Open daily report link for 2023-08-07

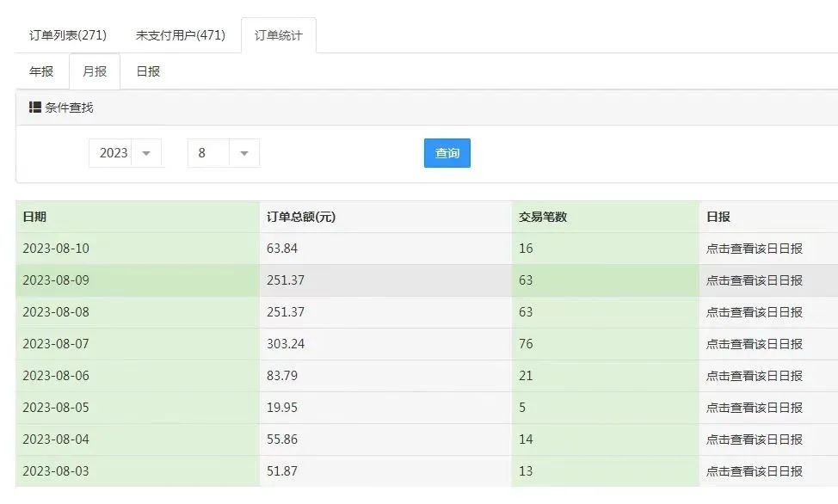pyautogui.click(x=754, y=344)
